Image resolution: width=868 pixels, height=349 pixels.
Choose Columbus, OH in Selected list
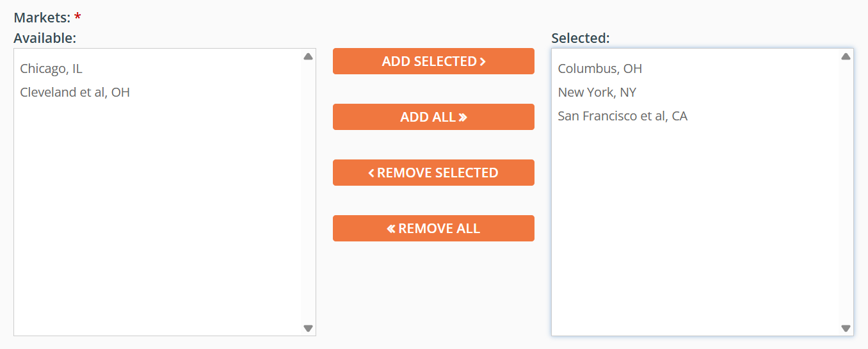pyautogui.click(x=600, y=69)
